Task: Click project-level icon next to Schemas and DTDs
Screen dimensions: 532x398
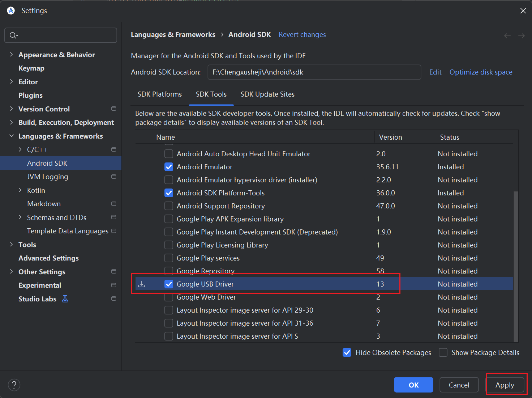Action: (114, 217)
